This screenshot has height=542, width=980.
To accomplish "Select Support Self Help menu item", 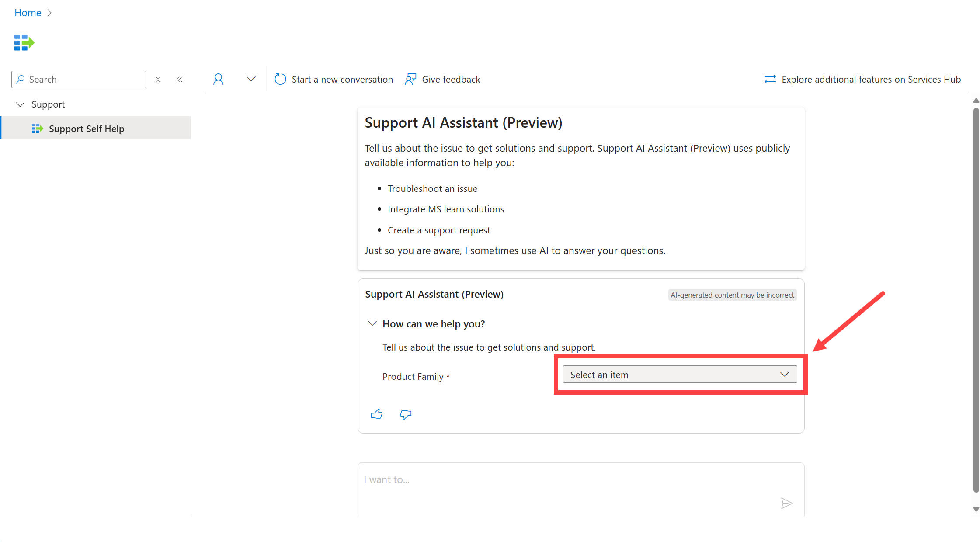I will point(87,129).
